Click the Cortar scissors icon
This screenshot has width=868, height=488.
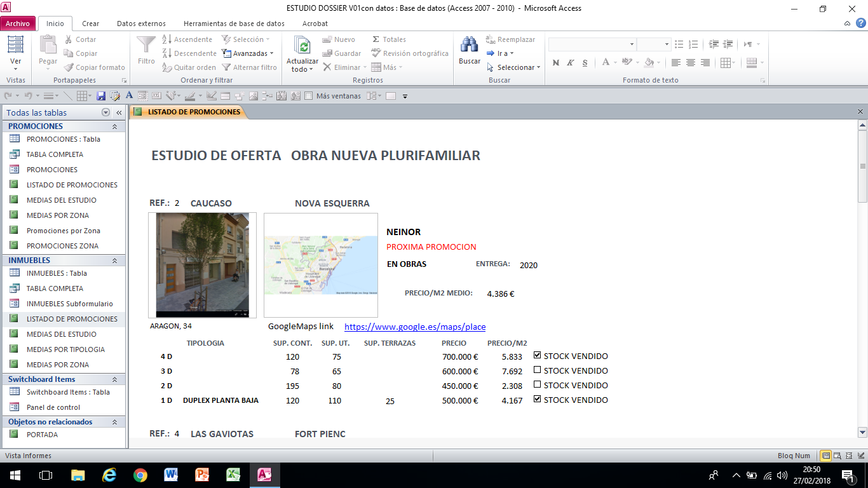[69, 39]
